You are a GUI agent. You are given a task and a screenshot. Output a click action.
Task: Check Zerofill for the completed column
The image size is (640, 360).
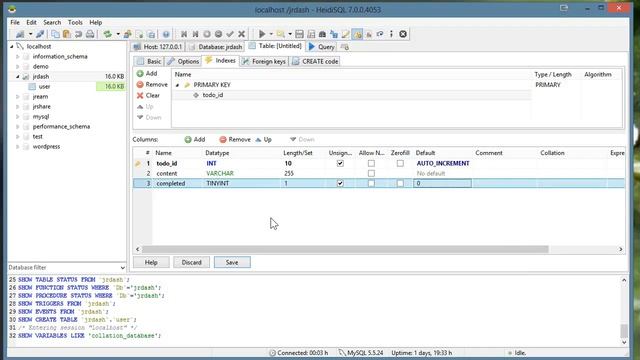pos(400,183)
